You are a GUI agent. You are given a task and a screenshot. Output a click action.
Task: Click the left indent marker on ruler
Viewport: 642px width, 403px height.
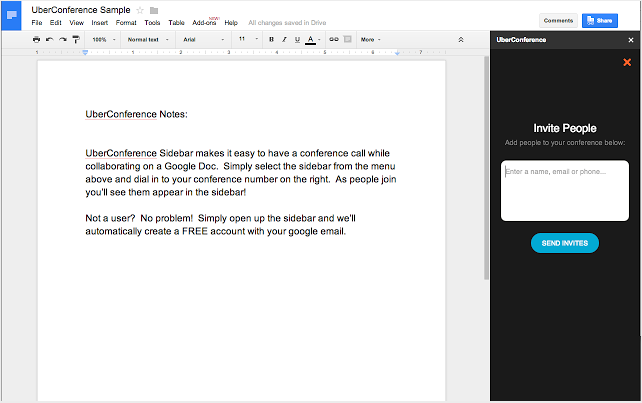[85, 52]
